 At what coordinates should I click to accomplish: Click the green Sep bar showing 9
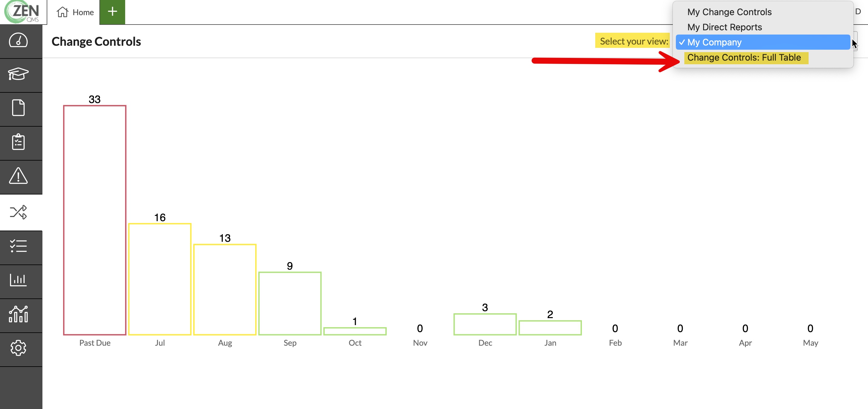[x=290, y=303]
